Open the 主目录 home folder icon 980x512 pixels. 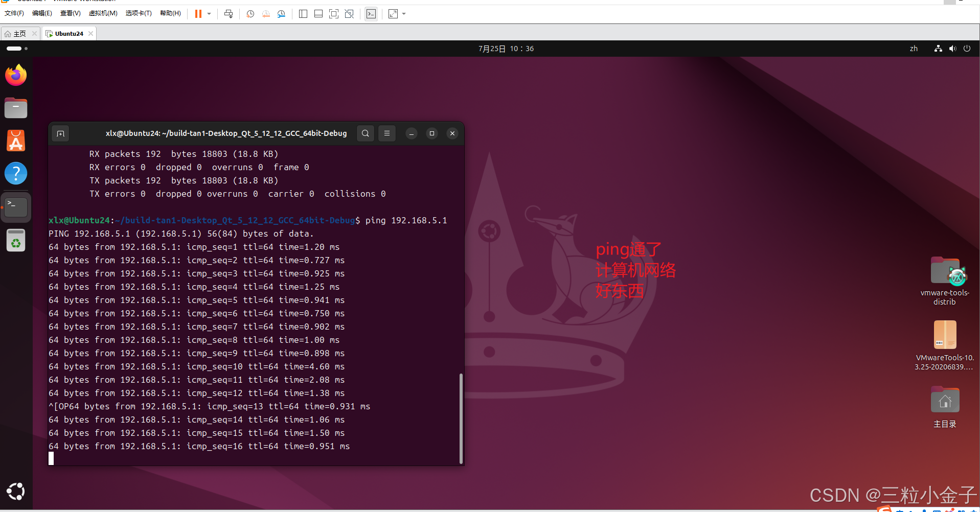pyautogui.click(x=944, y=407)
